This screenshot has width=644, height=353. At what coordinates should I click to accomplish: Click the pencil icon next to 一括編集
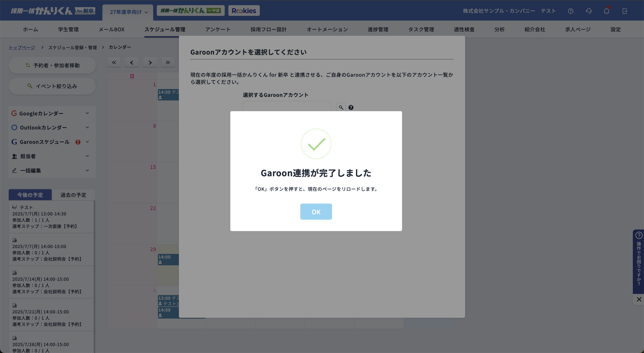[x=14, y=170]
